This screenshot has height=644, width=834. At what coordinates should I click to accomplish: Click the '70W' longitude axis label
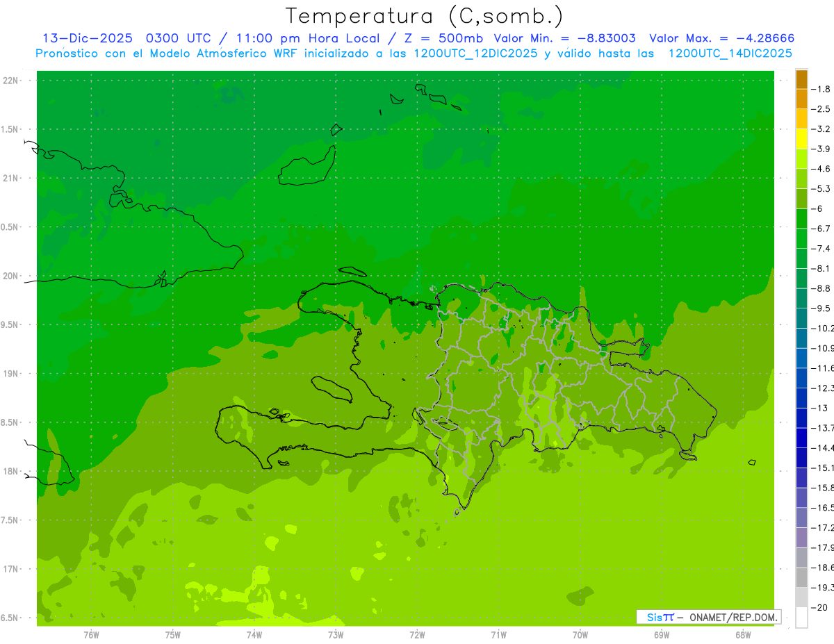tap(580, 634)
